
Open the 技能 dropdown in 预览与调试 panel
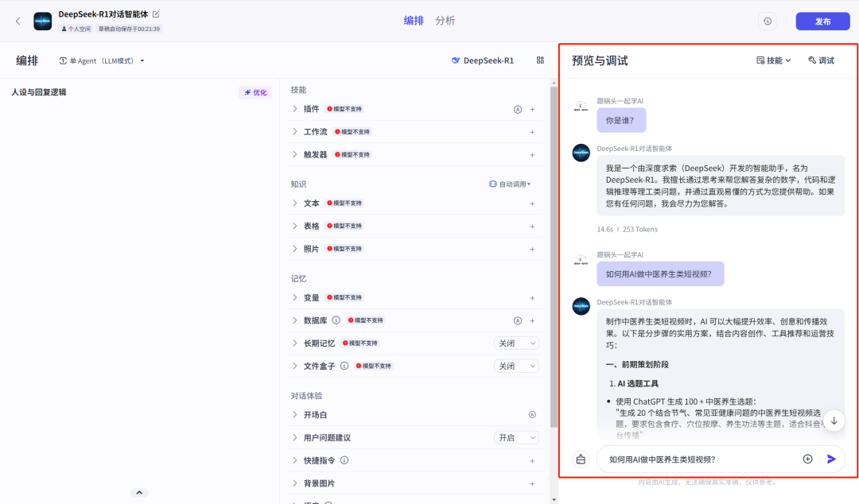pyautogui.click(x=772, y=60)
